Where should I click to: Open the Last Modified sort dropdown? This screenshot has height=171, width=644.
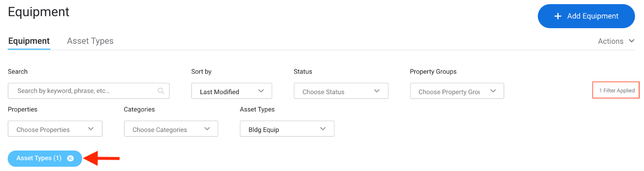click(225, 91)
